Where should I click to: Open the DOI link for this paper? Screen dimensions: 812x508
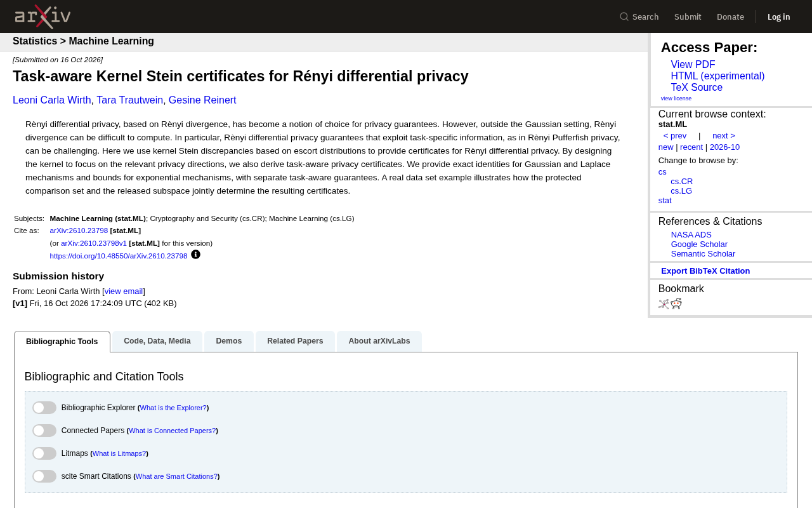tap(119, 256)
